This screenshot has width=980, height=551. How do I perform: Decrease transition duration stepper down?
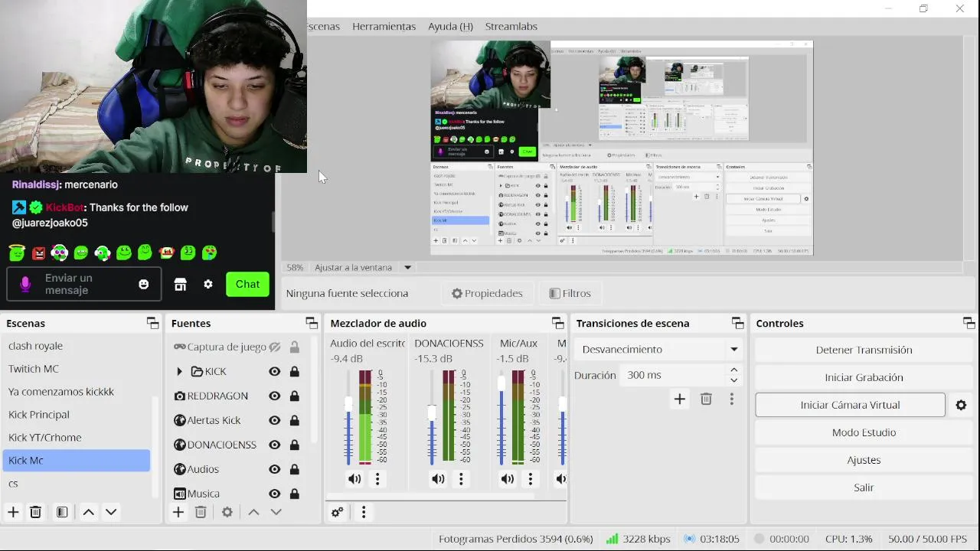[x=733, y=380]
